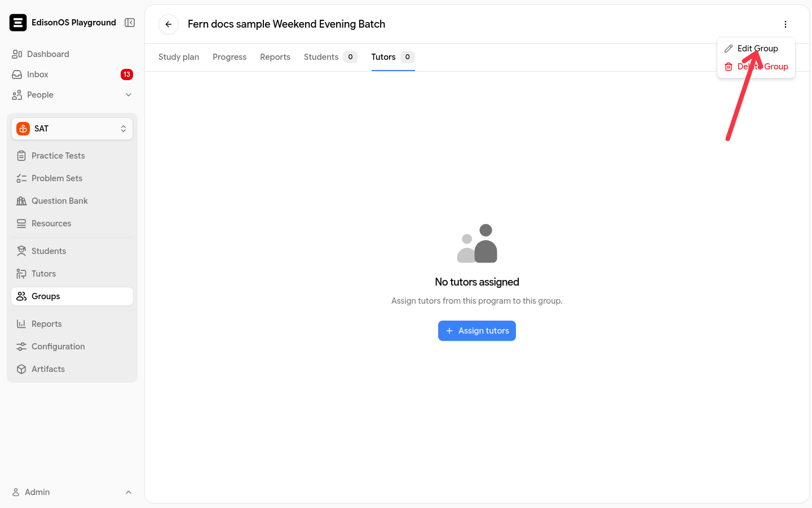Click the Students tab count badge 0

[x=350, y=57]
